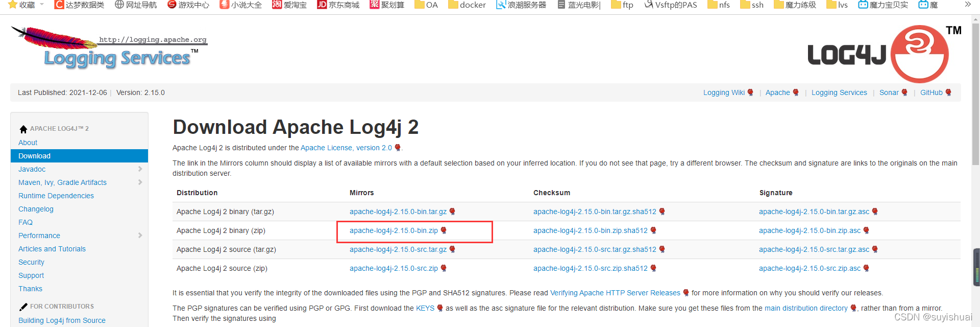Open the 魔力练级 bookmark folder
The image size is (980, 327).
(795, 5)
